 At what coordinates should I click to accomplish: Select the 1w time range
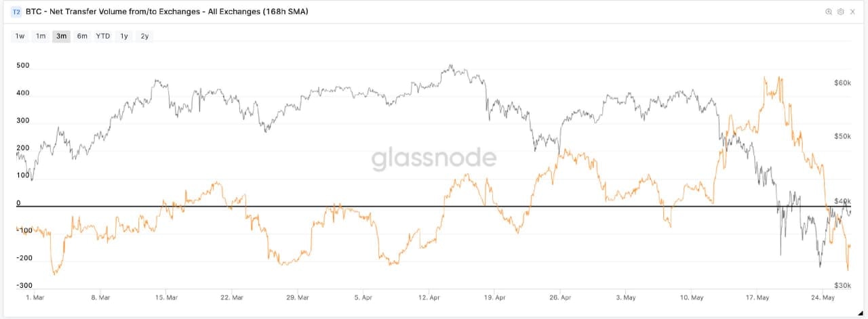click(20, 36)
